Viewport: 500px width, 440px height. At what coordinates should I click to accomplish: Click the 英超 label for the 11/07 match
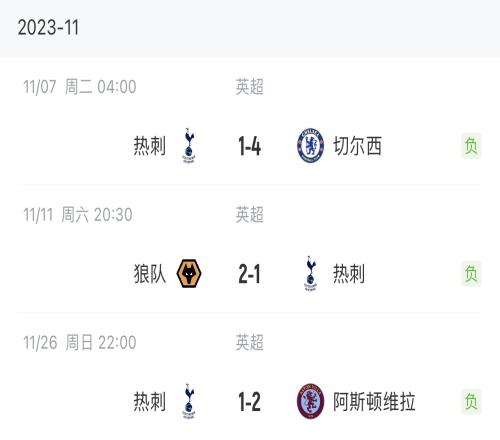pos(249,87)
